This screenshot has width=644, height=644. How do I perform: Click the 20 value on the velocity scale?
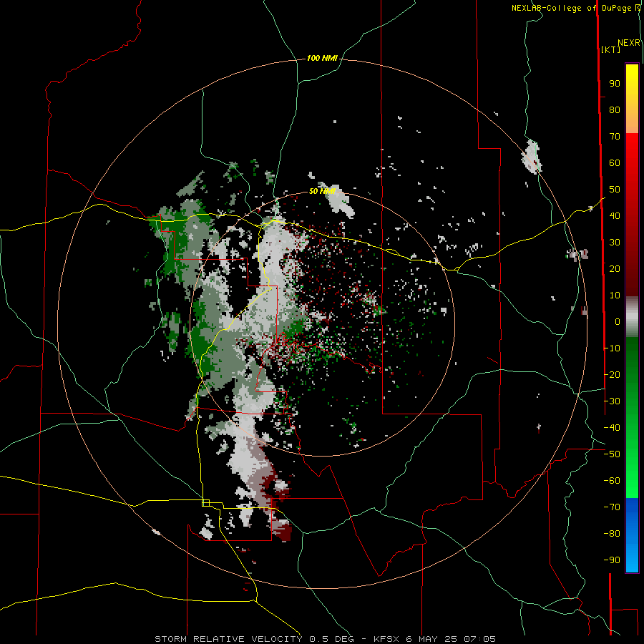(615, 269)
